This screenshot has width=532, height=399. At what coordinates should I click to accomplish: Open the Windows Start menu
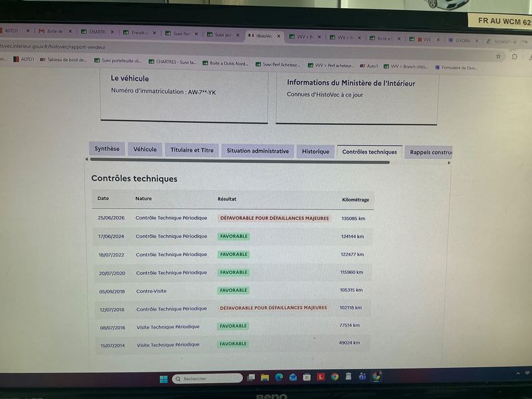164,378
